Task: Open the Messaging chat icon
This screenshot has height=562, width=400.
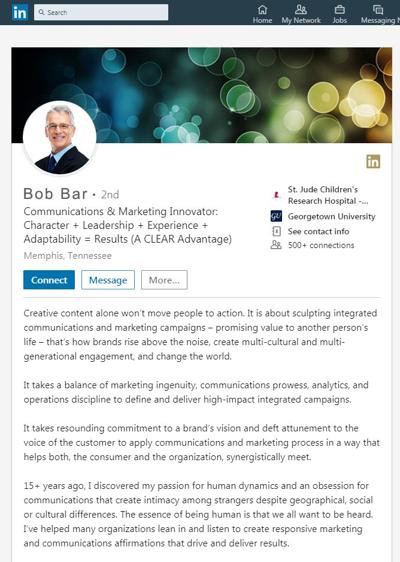Action: click(378, 9)
